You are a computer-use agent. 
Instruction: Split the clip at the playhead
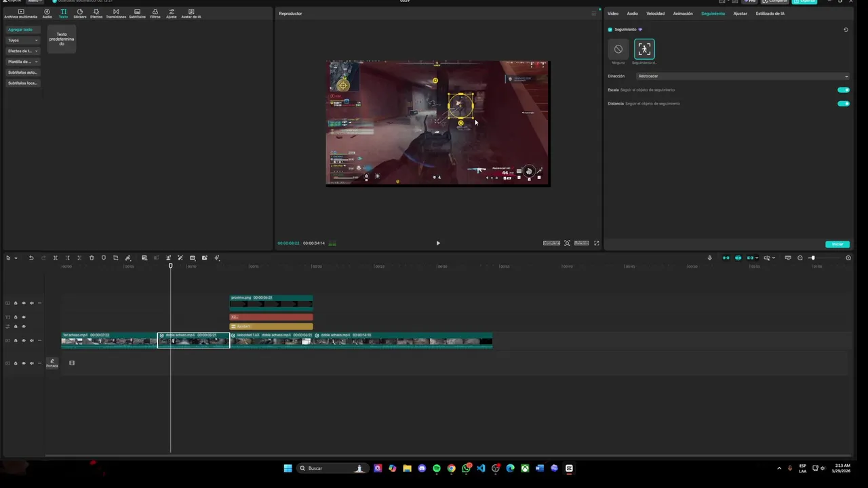pos(56,258)
